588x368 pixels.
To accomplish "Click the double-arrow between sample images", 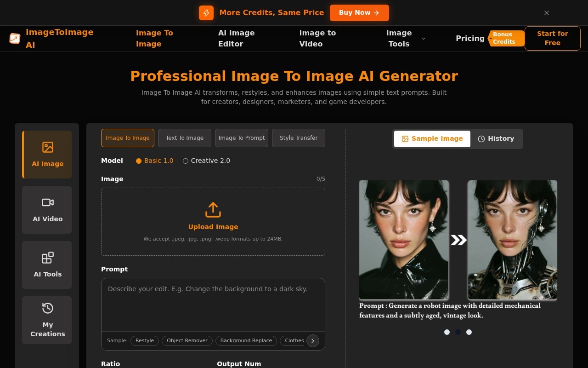I will tap(458, 240).
